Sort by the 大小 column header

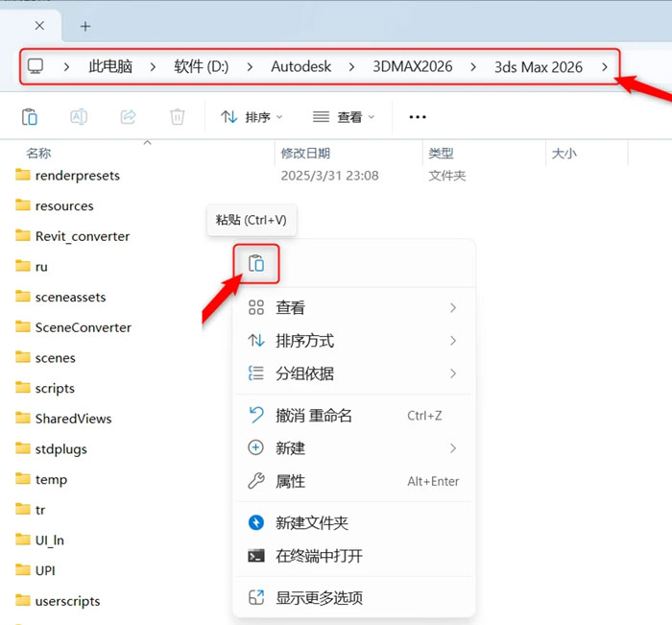(x=564, y=153)
